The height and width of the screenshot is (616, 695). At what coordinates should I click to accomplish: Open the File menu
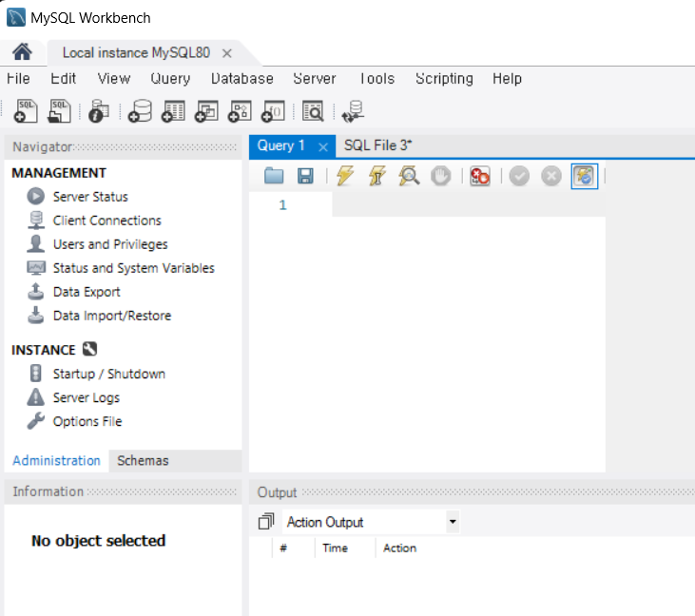(18, 79)
